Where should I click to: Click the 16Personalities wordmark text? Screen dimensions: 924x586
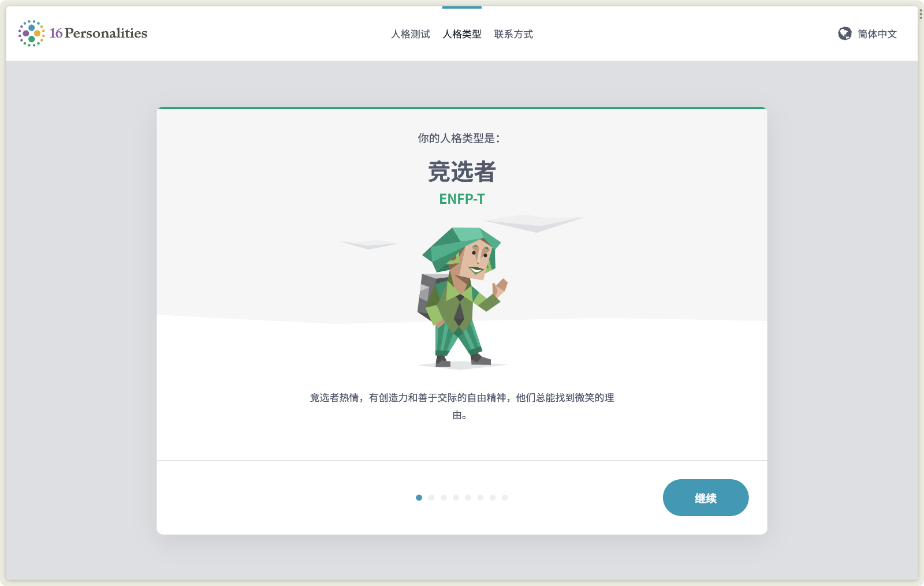tap(98, 33)
